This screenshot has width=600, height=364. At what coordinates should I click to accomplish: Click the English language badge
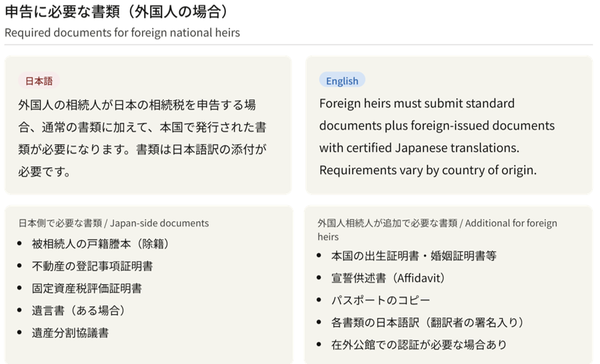(x=342, y=81)
